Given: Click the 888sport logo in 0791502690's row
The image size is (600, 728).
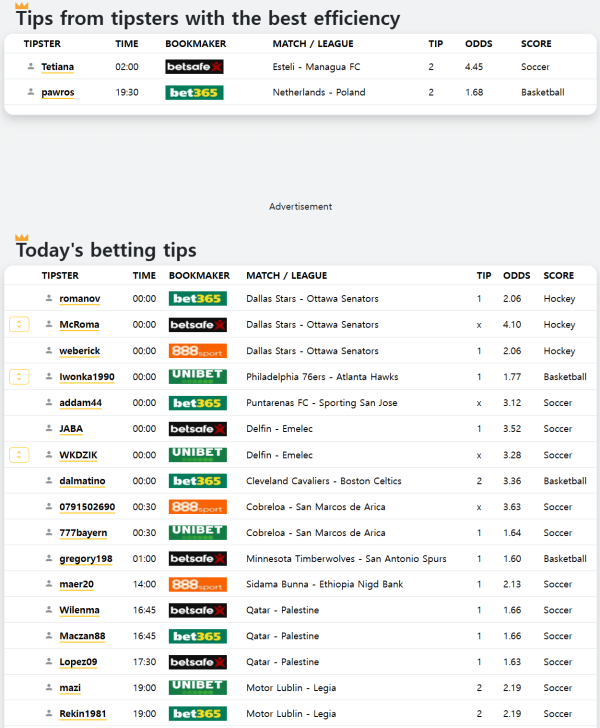Looking at the screenshot, I should tap(197, 507).
